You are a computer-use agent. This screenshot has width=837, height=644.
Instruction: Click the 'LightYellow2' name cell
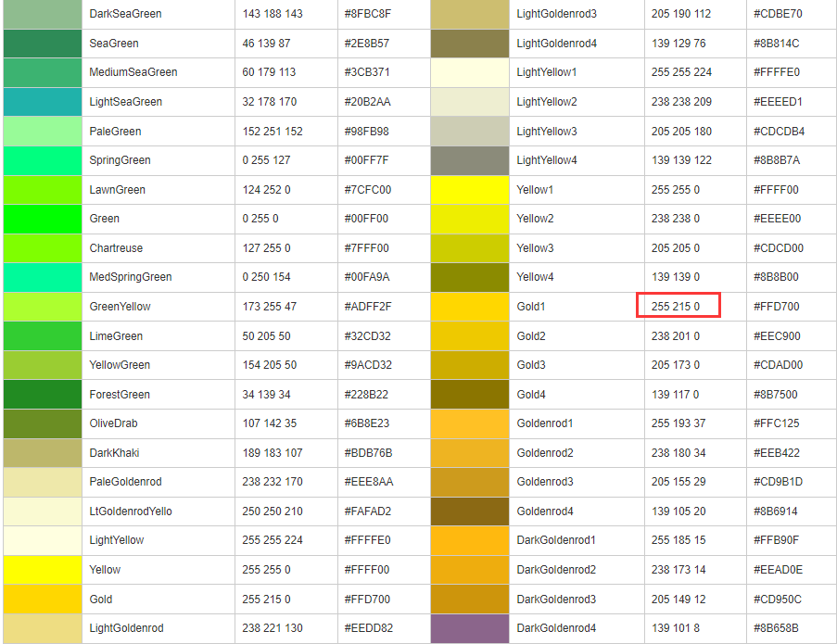[x=577, y=102]
